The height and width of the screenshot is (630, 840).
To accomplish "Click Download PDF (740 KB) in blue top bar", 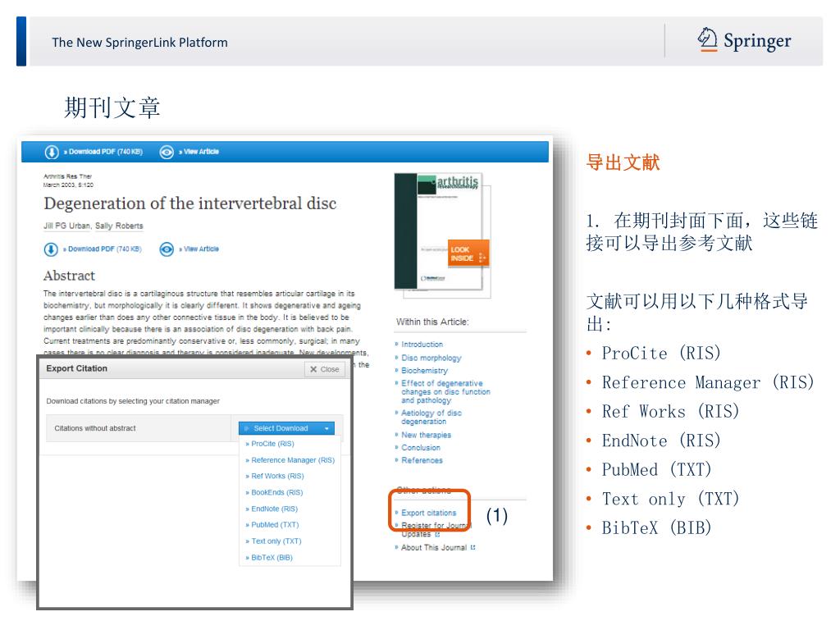I will coord(103,152).
